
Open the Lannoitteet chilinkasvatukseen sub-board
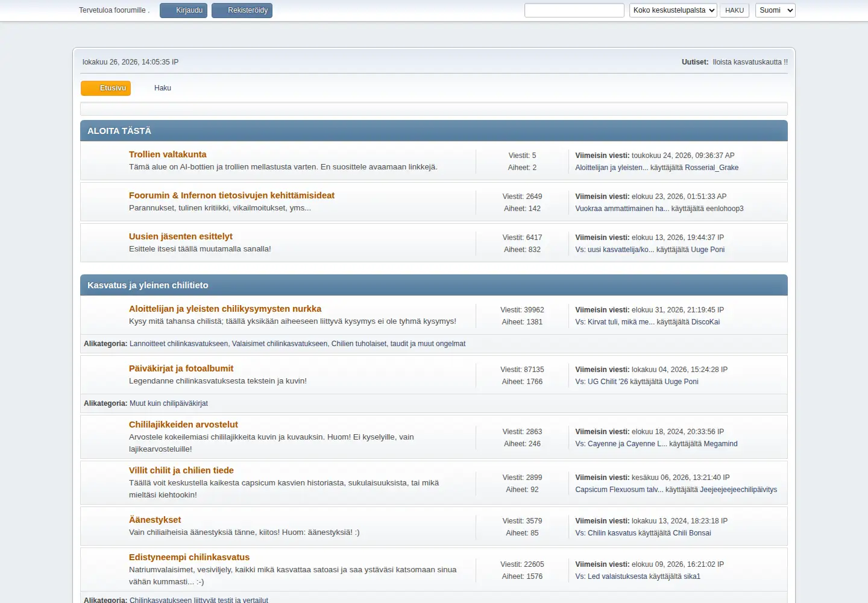pos(178,344)
